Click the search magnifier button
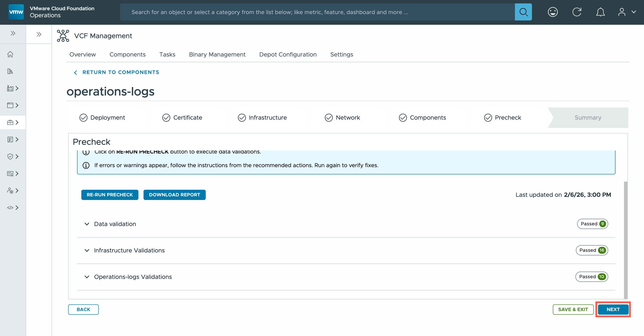This screenshot has width=644, height=336. [x=523, y=12]
